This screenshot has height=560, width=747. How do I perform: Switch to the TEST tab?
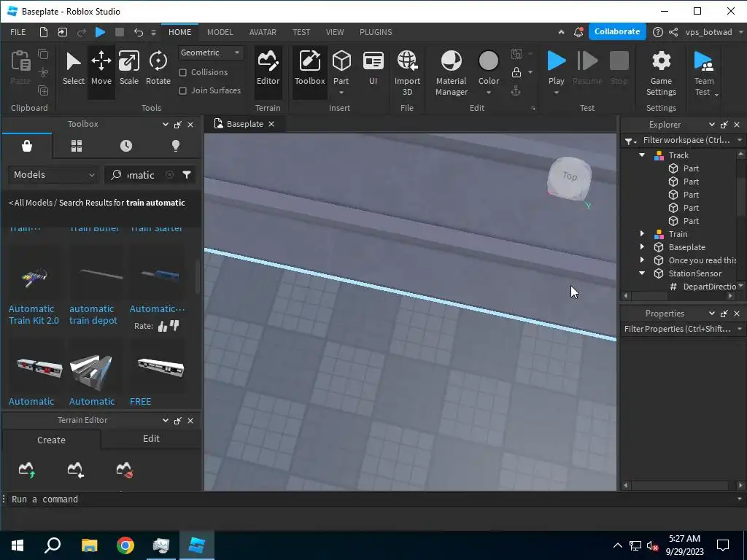point(301,32)
